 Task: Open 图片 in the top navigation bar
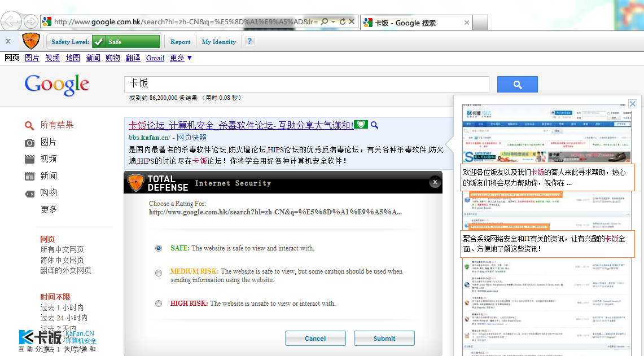click(32, 58)
